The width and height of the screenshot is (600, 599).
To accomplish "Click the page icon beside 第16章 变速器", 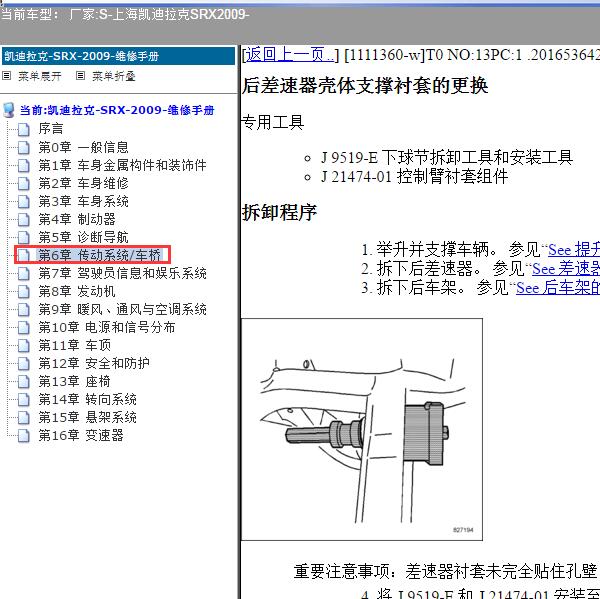I will pos(24,435).
